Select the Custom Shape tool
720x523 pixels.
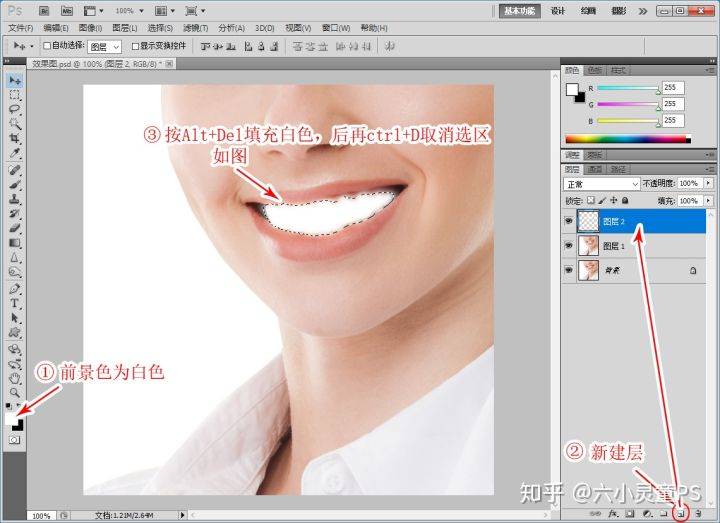coord(15,332)
